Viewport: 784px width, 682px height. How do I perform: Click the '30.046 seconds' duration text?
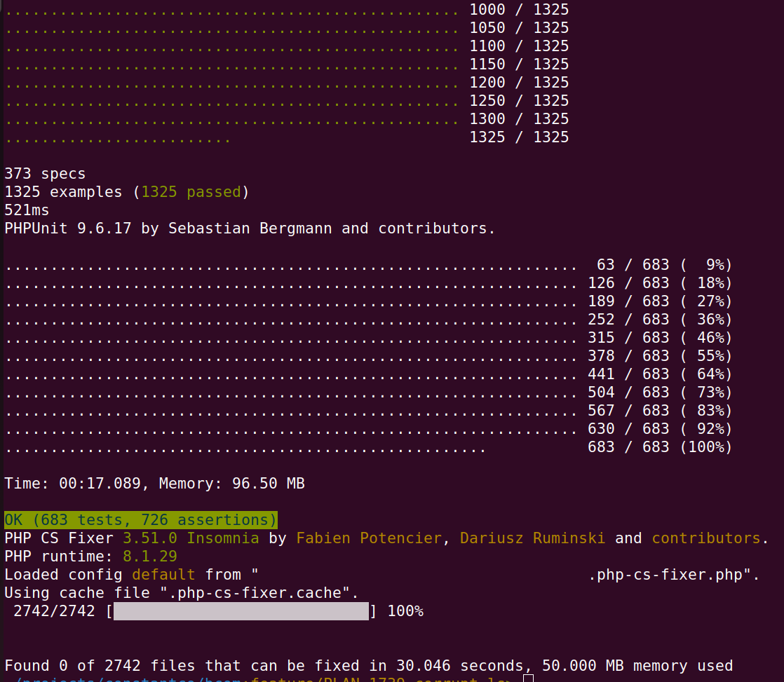[459, 666]
